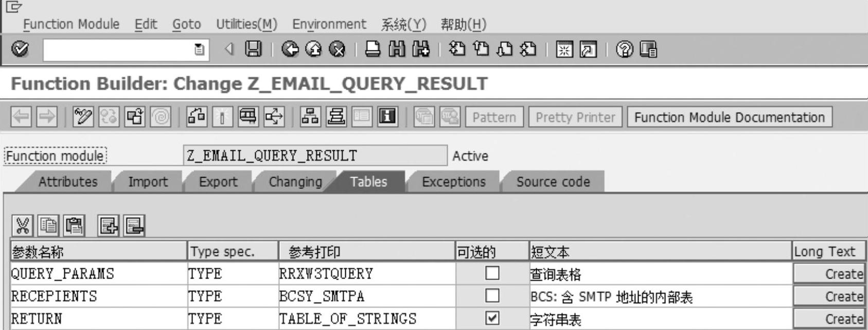868x330 pixels.
Task: Open the 帮助(H) menu
Action: coord(463,24)
